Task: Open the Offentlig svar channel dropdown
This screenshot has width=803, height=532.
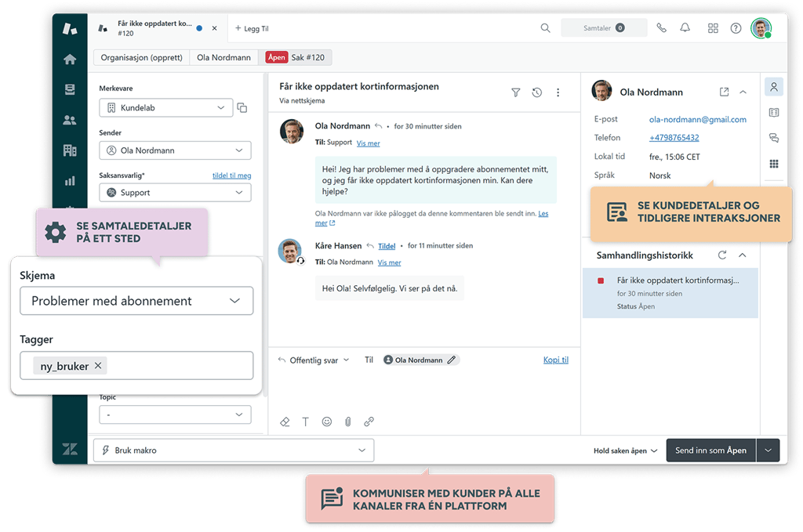Action: (313, 360)
